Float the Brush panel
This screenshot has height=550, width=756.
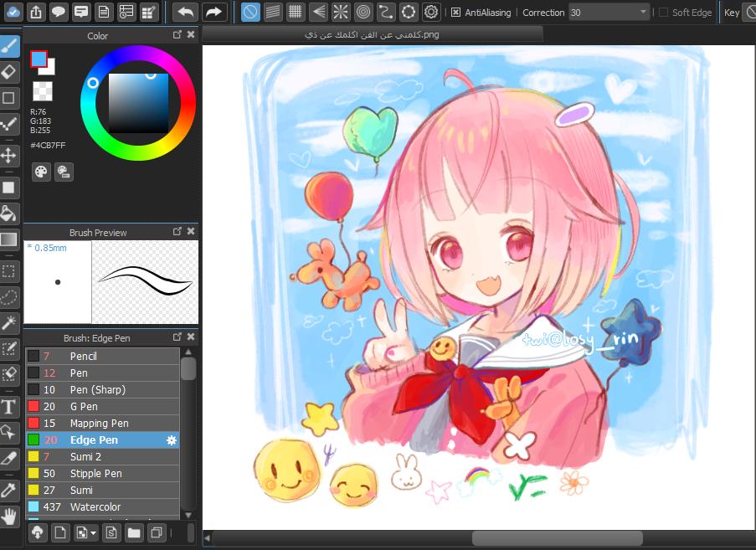click(177, 337)
